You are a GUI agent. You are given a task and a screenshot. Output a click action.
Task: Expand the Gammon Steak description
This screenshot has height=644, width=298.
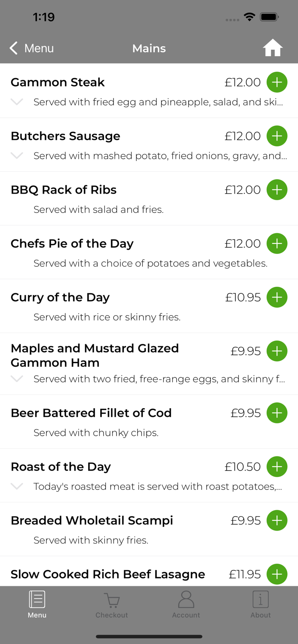point(16,102)
